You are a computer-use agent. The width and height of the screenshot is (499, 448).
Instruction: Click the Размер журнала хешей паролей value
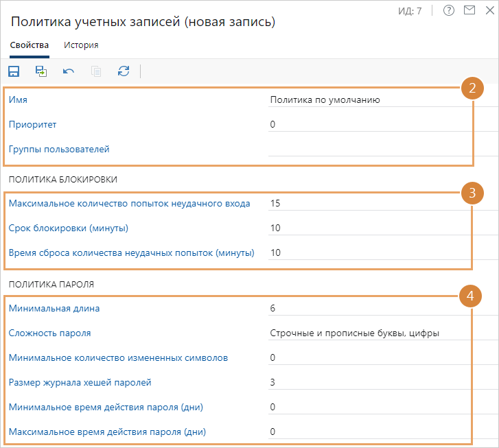pyautogui.click(x=364, y=382)
